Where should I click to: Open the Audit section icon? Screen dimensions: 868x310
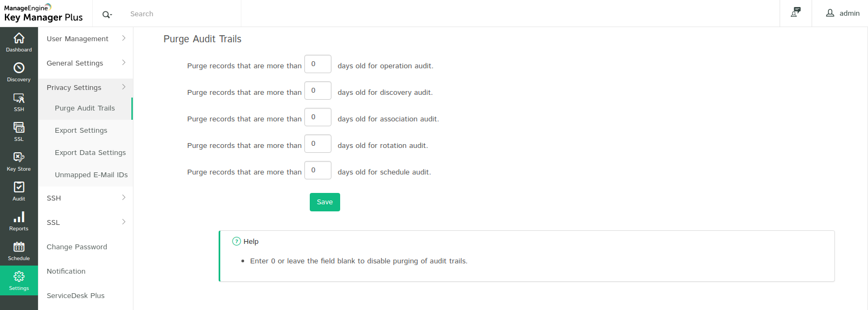pyautogui.click(x=19, y=188)
